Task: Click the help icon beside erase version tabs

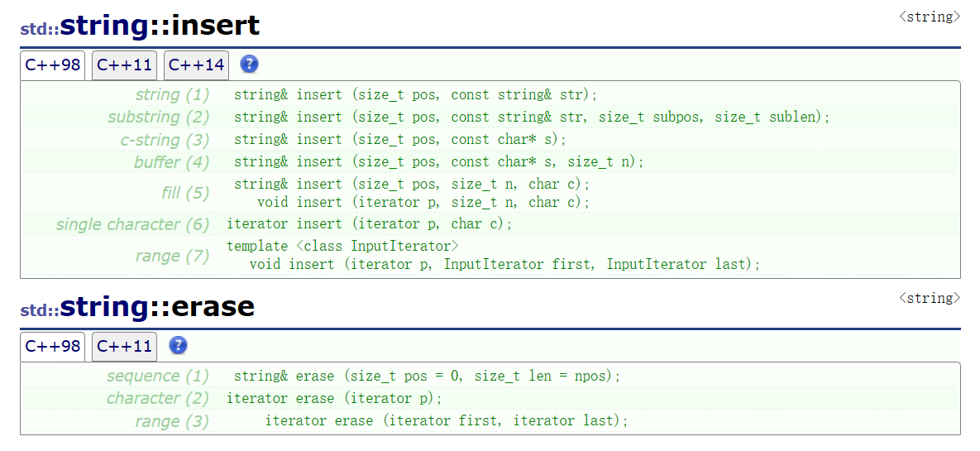Action: pos(178,346)
